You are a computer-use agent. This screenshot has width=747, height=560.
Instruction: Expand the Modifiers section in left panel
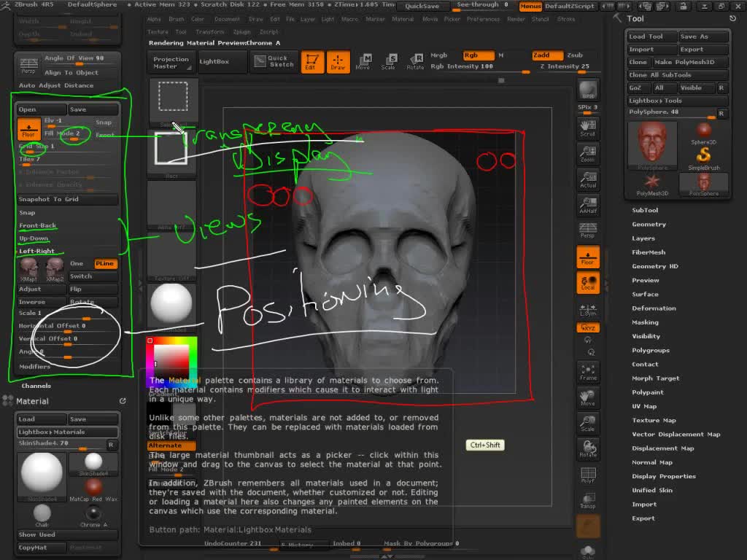click(34, 367)
